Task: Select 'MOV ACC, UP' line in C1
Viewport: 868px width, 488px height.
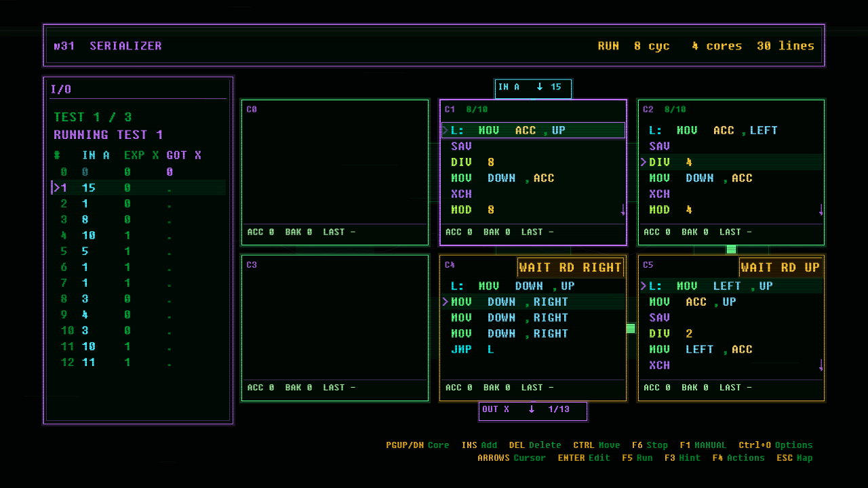Action: click(x=533, y=130)
